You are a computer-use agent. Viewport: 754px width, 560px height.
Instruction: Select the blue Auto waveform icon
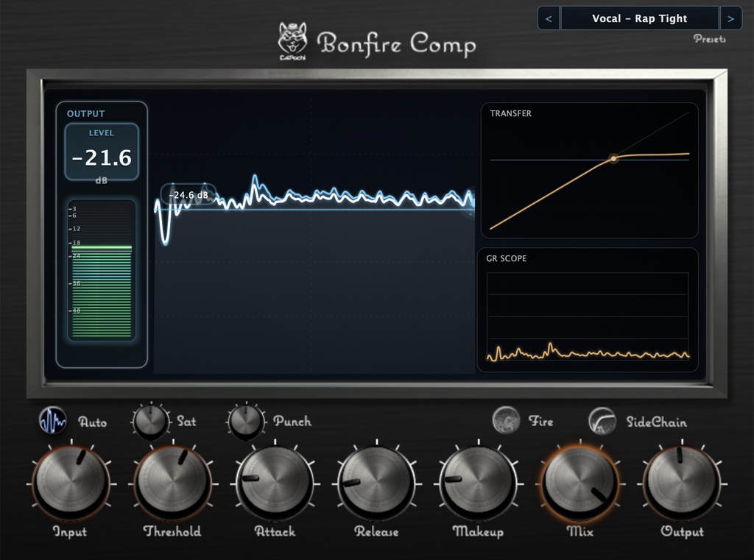(52, 422)
